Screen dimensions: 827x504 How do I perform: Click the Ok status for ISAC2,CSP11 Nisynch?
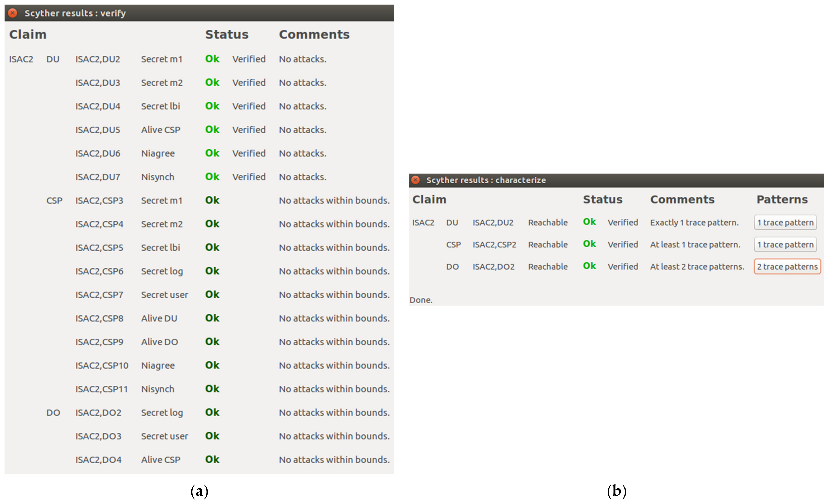[212, 389]
